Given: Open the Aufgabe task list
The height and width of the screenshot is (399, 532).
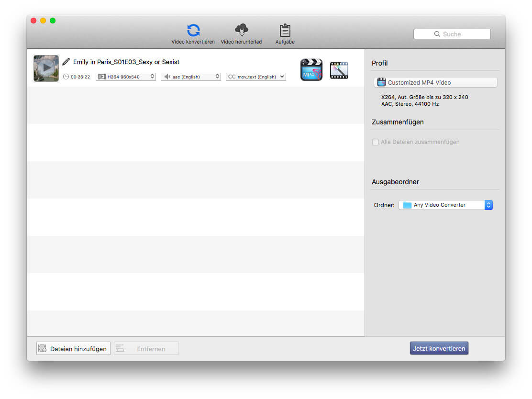Looking at the screenshot, I should (x=285, y=34).
